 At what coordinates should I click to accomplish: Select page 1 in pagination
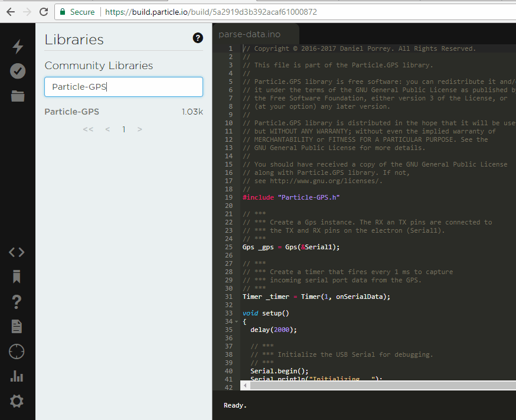pyautogui.click(x=124, y=129)
